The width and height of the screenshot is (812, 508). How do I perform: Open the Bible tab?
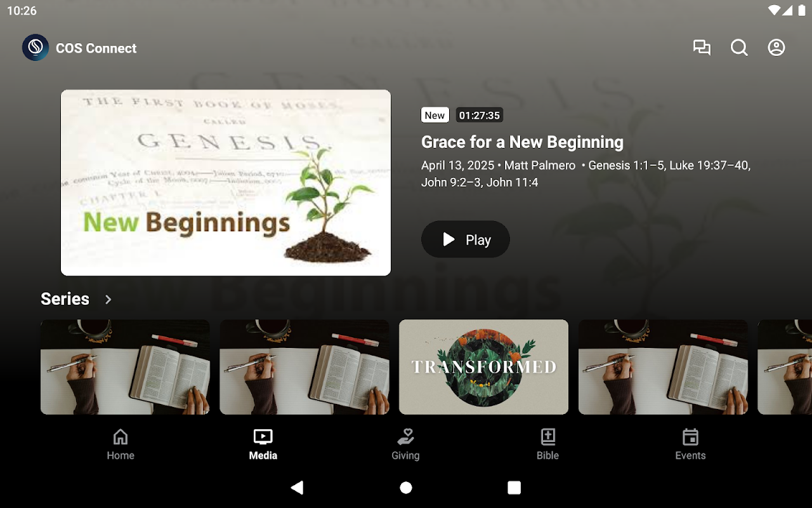(x=548, y=444)
